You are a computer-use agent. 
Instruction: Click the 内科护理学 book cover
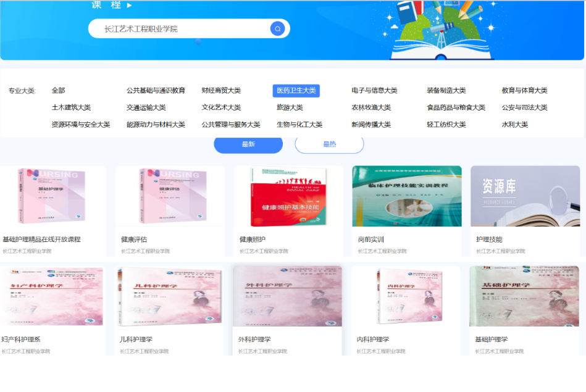tap(406, 296)
